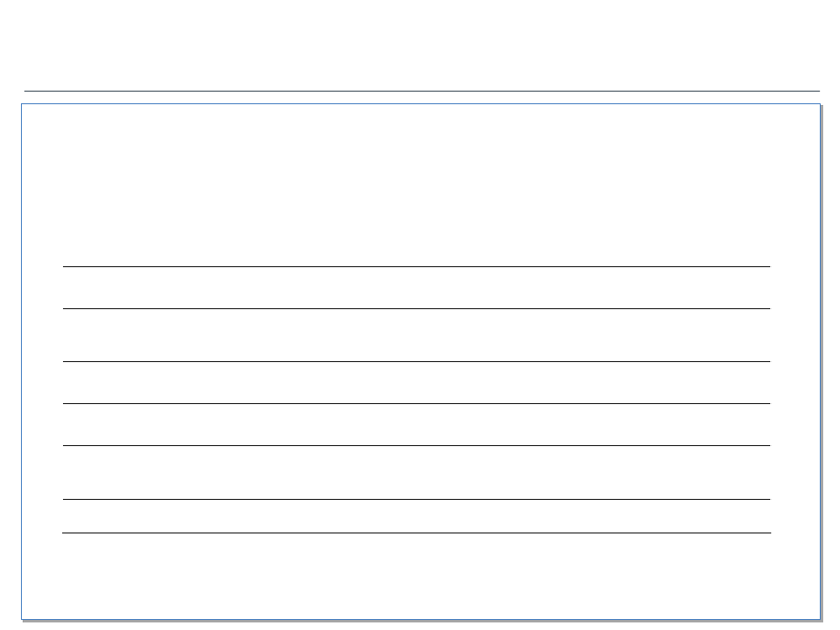Click the blank title area above divider

click(x=422, y=45)
